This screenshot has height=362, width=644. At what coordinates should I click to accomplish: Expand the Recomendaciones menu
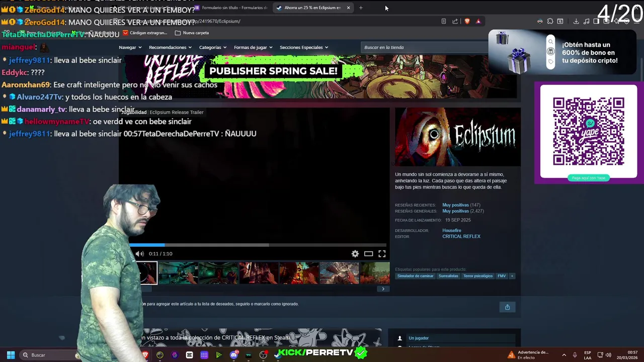[x=171, y=47]
